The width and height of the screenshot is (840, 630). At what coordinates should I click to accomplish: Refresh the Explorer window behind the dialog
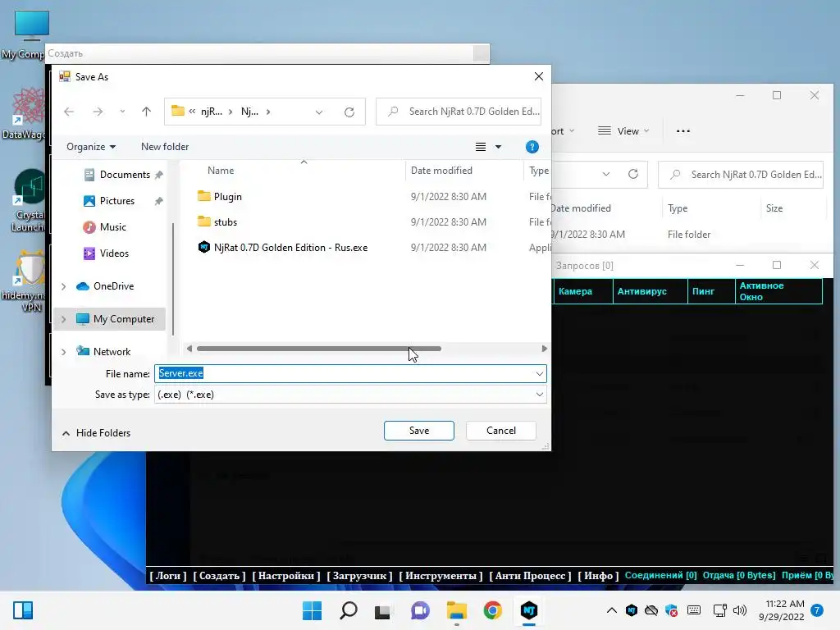[x=632, y=174]
